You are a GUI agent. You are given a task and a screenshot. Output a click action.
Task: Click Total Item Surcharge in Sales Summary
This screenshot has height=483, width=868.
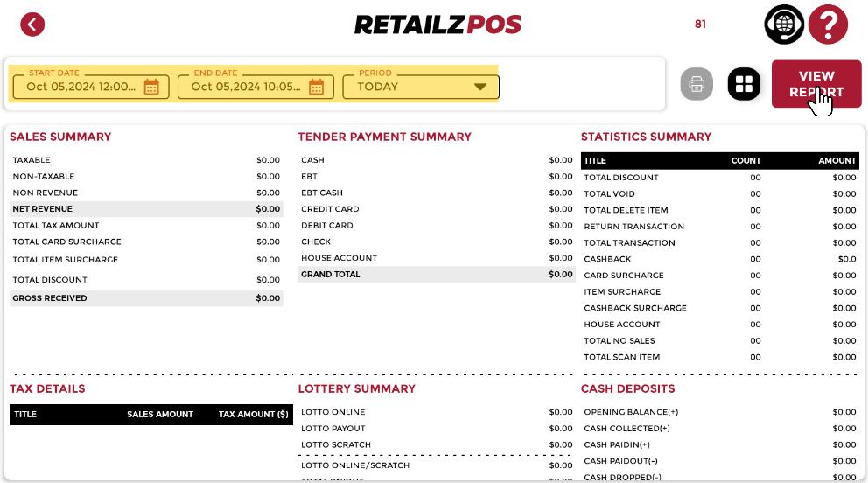[x=66, y=260]
